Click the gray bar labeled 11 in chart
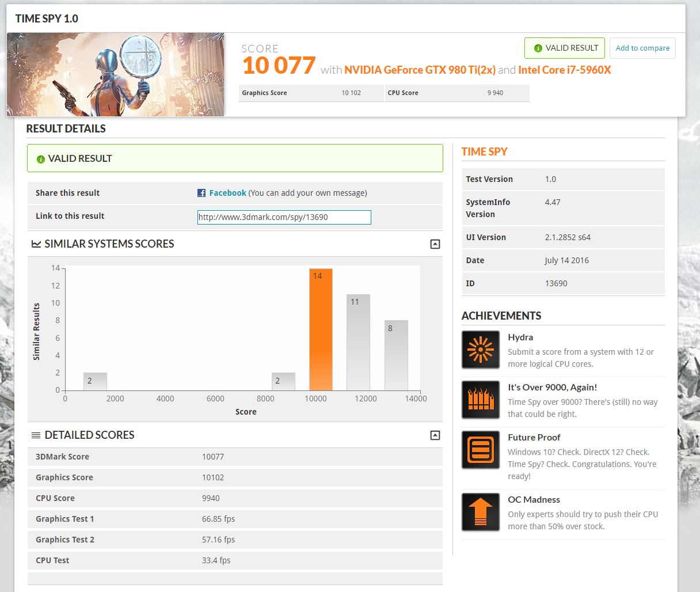This screenshot has width=700, height=592. point(358,343)
